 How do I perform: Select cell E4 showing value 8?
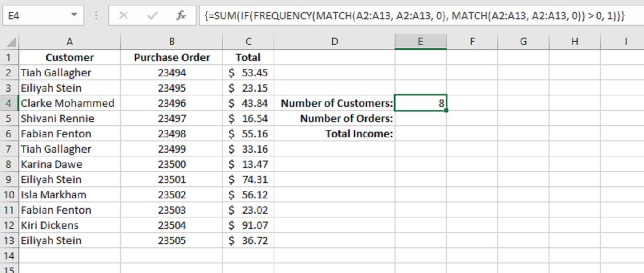pyautogui.click(x=420, y=103)
